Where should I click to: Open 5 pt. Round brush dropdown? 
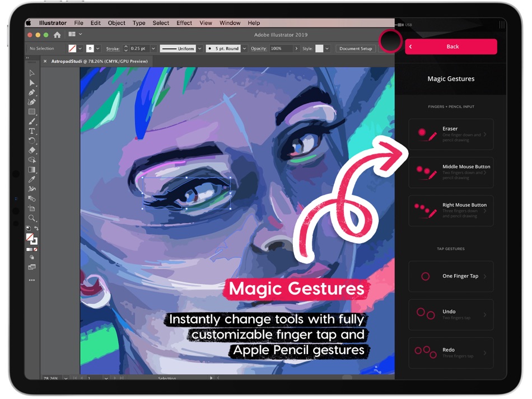(x=244, y=49)
